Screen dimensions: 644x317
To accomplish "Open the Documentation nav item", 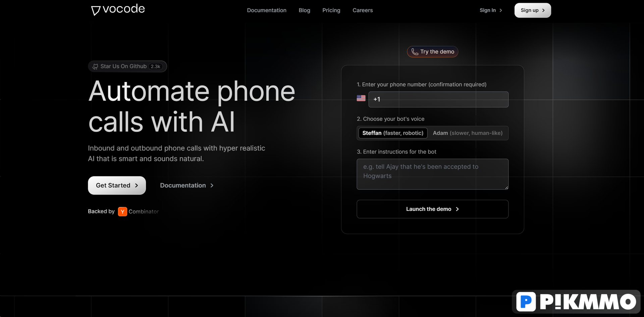I will 267,10.
